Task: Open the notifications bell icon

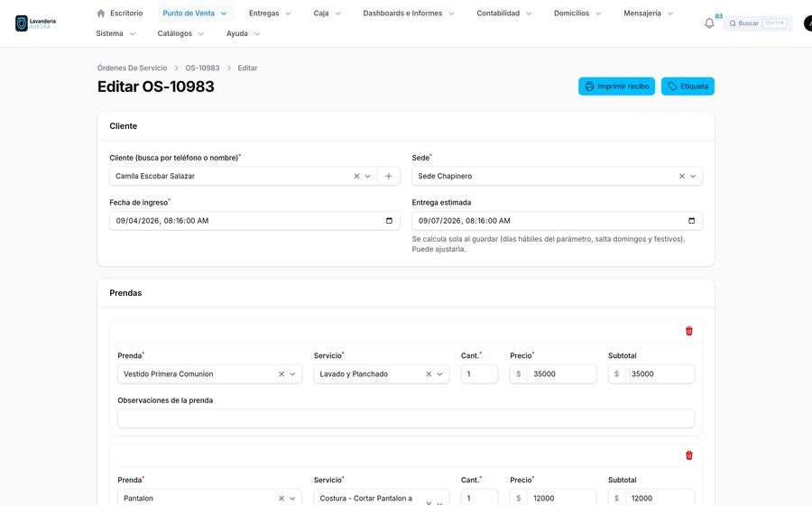Action: (709, 23)
